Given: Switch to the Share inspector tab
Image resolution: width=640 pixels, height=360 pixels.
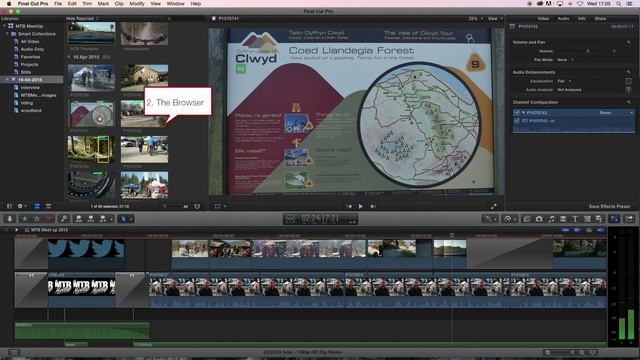Looking at the screenshot, I should coord(600,19).
